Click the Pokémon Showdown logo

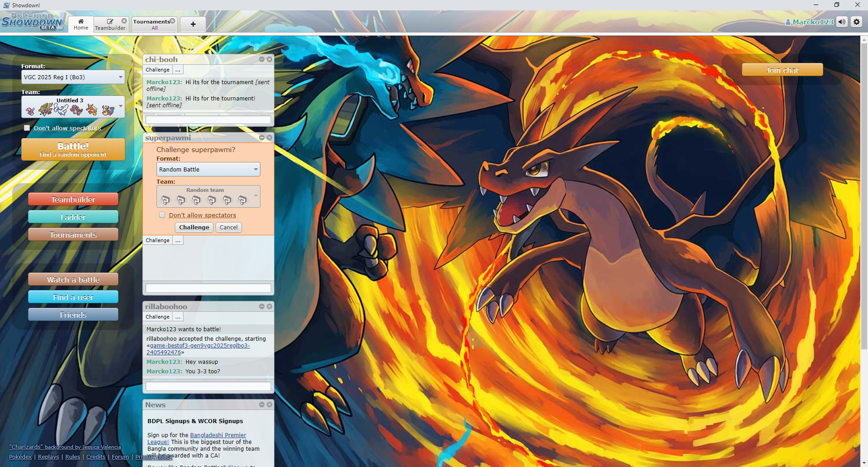[33, 22]
